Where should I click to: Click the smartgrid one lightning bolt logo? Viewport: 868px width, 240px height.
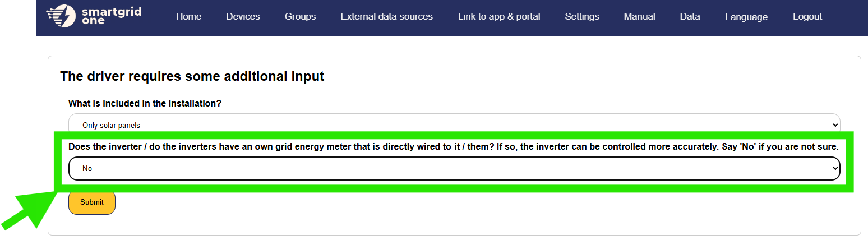coord(61,16)
